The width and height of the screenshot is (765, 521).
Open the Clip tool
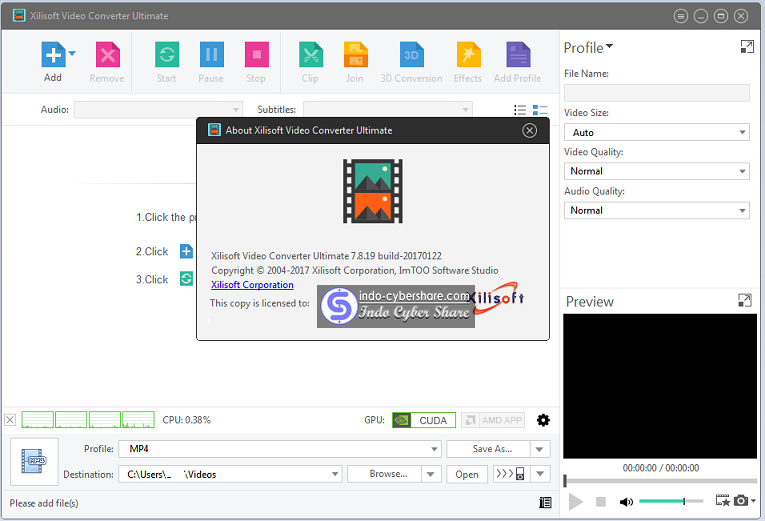pyautogui.click(x=311, y=55)
